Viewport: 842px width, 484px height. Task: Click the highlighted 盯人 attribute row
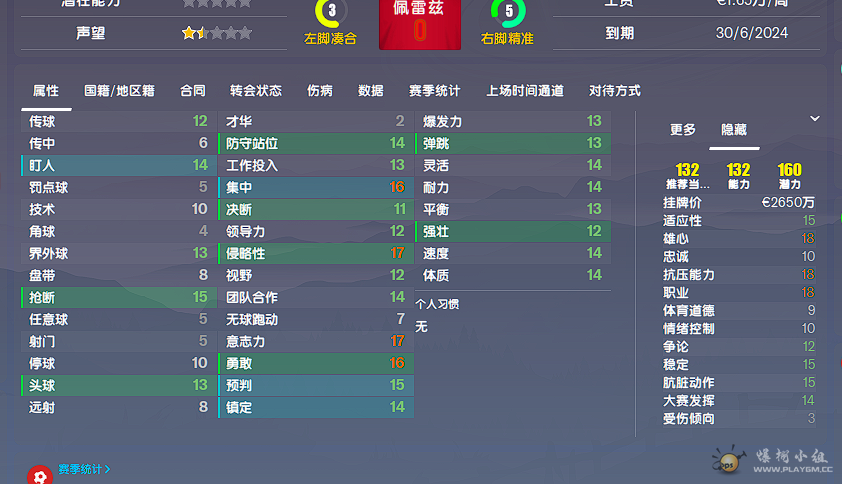click(x=119, y=165)
